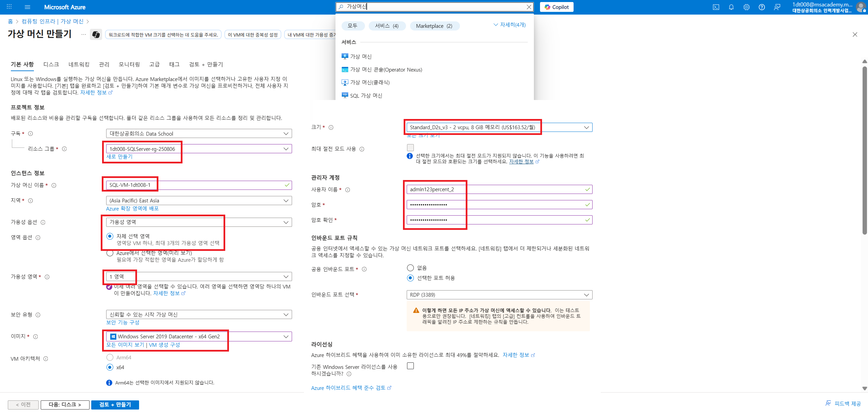Screen dimensions: 868x417
Task: Click the 모든 이미지 보기 link
Action: click(x=125, y=345)
